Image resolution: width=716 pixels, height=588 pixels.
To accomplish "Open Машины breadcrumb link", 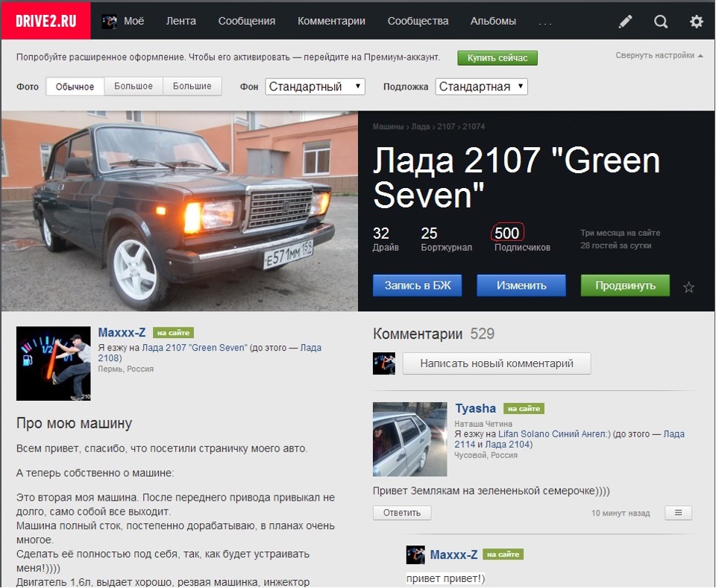I will (388, 127).
